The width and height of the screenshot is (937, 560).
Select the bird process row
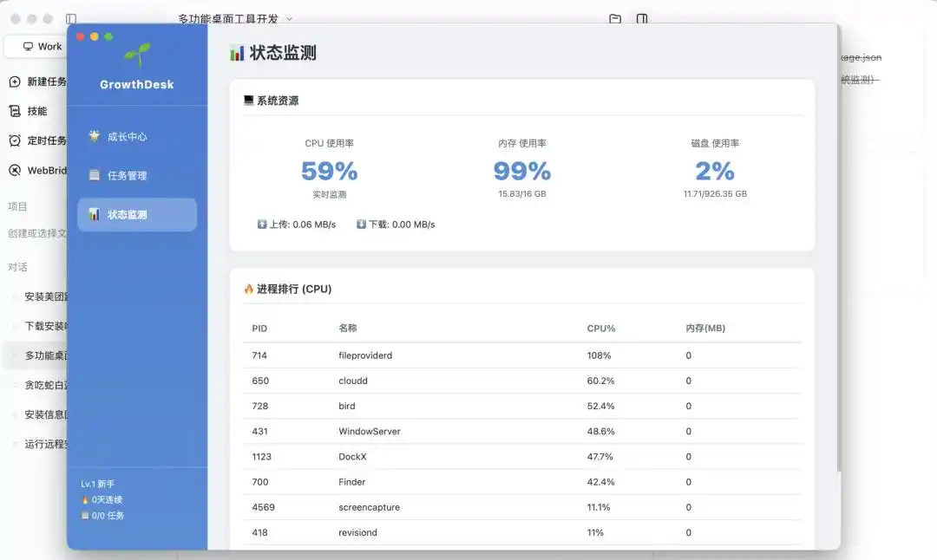(521, 406)
